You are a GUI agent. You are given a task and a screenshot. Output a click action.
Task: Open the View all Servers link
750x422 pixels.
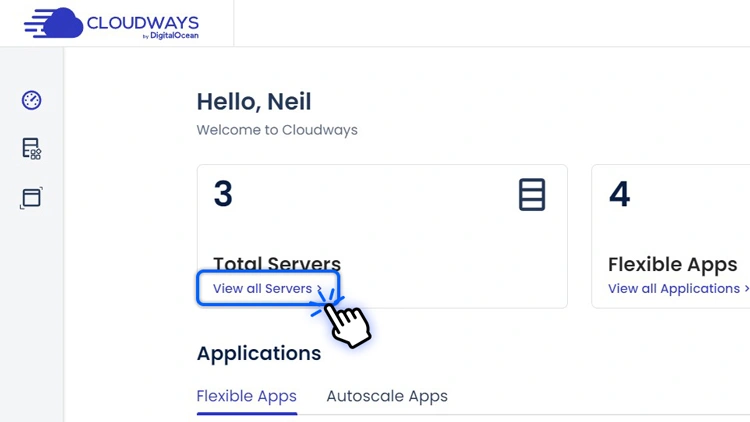262,288
